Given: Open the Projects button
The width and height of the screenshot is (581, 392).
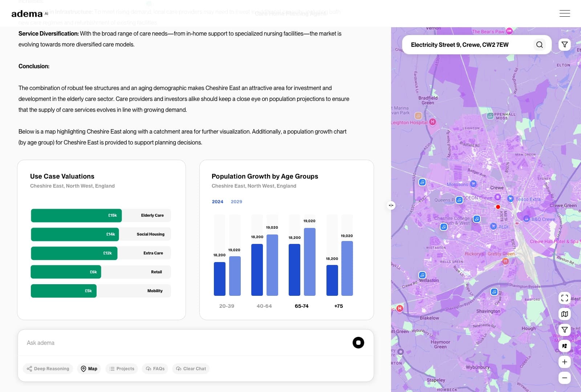Looking at the screenshot, I should coord(122,369).
